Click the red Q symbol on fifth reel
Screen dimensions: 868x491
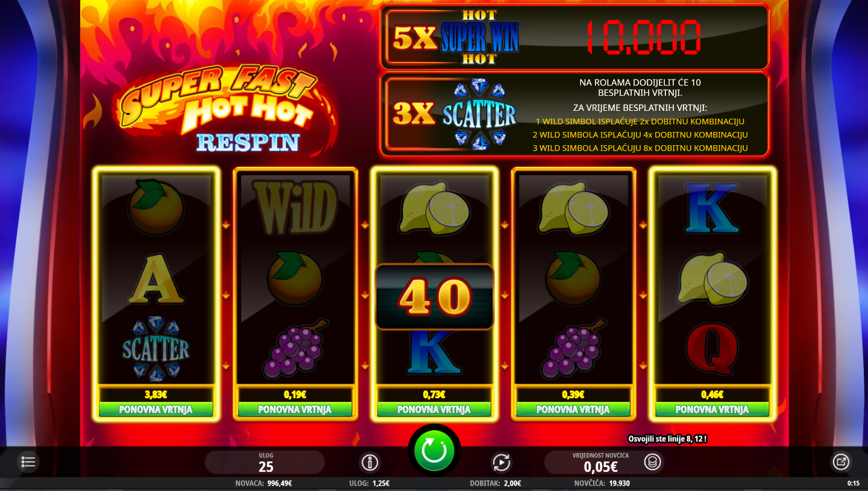(712, 349)
